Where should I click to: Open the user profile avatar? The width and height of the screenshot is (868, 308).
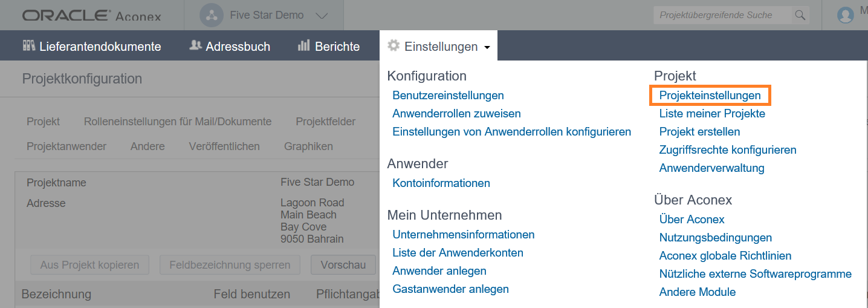click(x=846, y=15)
